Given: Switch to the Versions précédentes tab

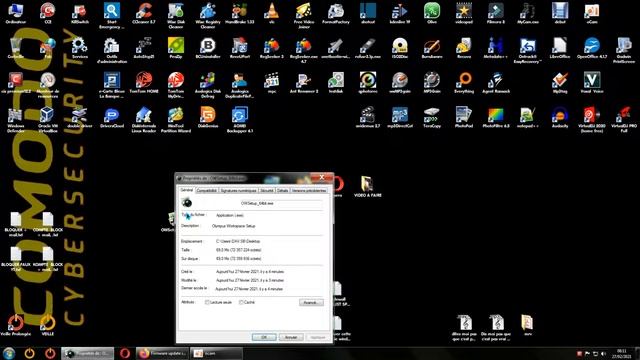Looking at the screenshot, I should [309, 191].
